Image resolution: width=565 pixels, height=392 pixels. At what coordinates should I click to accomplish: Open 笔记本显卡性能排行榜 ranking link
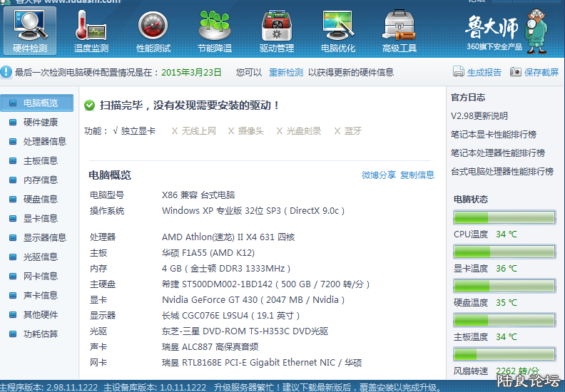494,134
